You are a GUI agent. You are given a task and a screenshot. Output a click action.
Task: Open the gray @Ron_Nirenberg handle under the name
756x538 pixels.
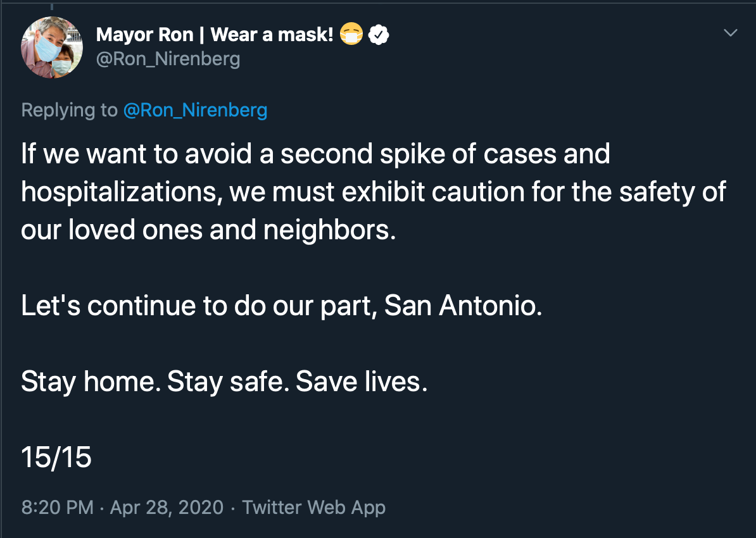(168, 59)
